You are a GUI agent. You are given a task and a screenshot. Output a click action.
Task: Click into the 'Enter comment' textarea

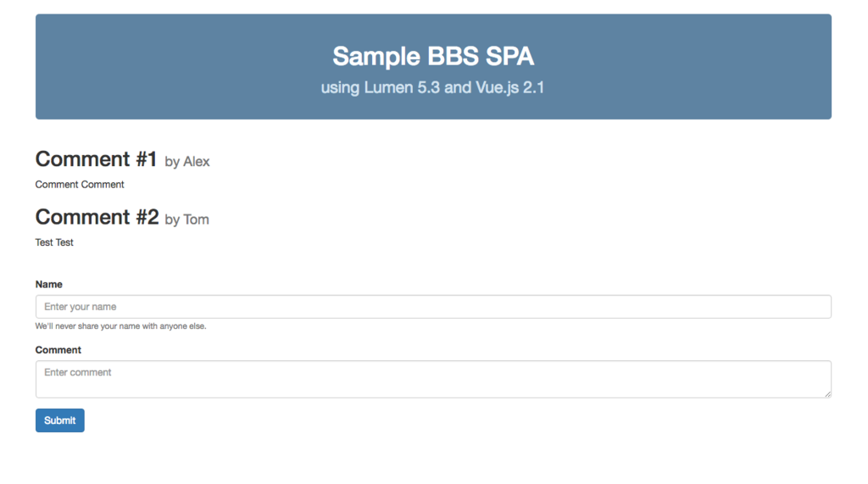[x=433, y=379]
